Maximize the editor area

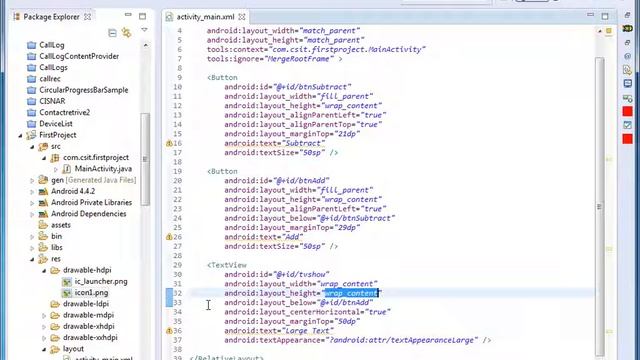point(605,16)
